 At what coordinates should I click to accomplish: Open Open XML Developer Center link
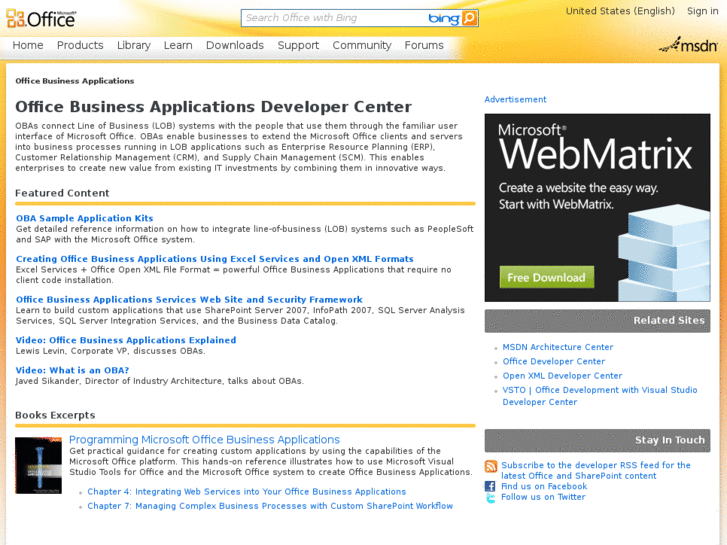click(x=562, y=376)
